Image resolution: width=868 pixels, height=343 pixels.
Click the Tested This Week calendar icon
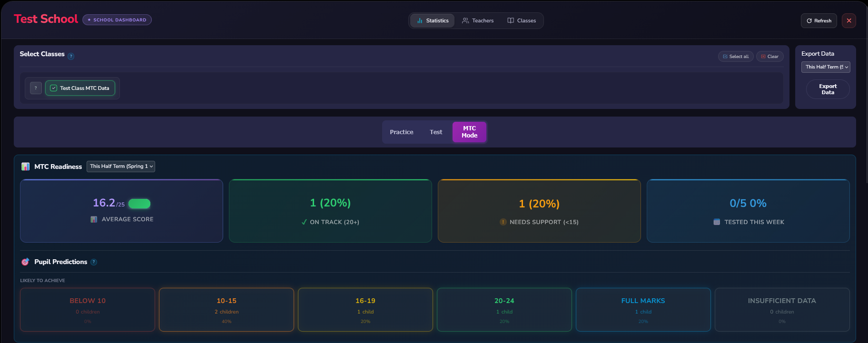coord(717,222)
